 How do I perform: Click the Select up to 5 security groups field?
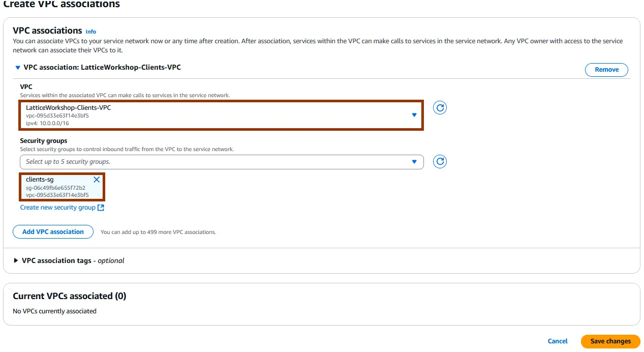click(213, 162)
